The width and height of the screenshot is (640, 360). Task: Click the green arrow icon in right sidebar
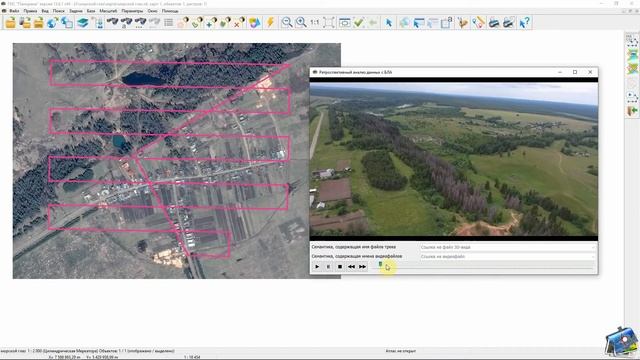(632, 111)
